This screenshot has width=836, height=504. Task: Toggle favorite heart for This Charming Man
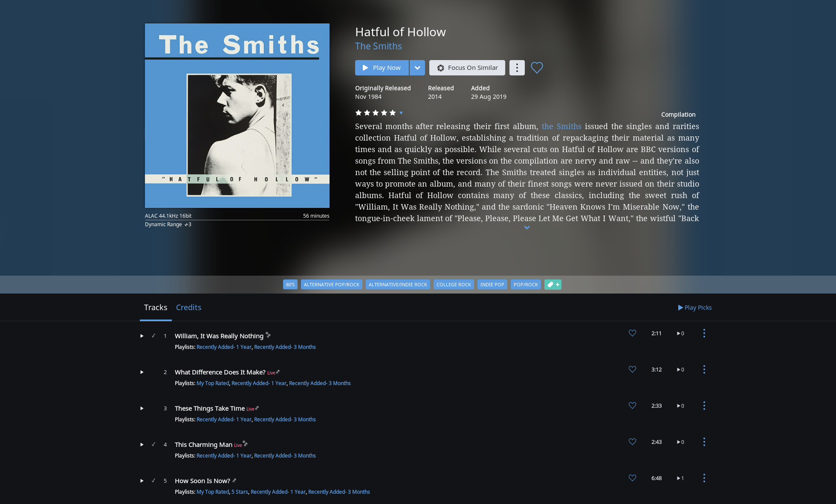coord(632,442)
